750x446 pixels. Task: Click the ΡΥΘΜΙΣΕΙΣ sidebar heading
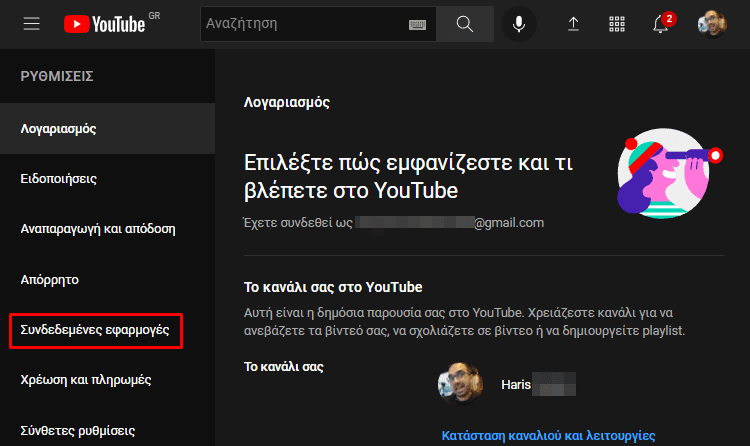point(56,76)
